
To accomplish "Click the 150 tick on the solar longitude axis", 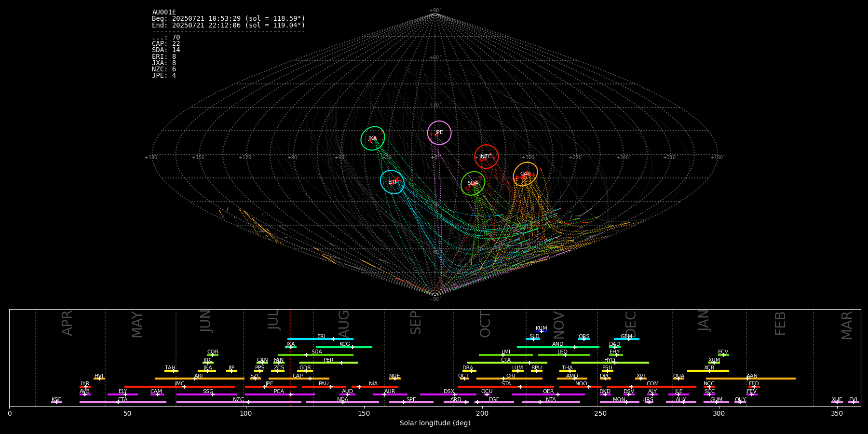I will (364, 413).
